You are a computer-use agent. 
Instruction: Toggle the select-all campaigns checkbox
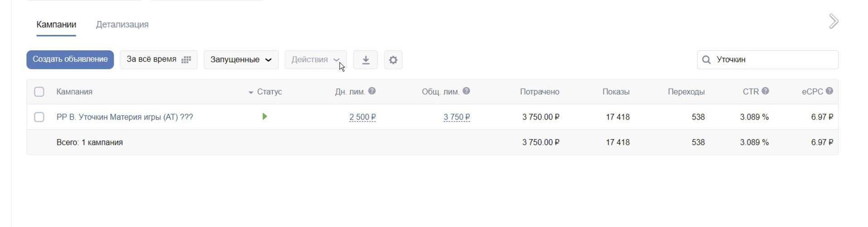pos(39,92)
